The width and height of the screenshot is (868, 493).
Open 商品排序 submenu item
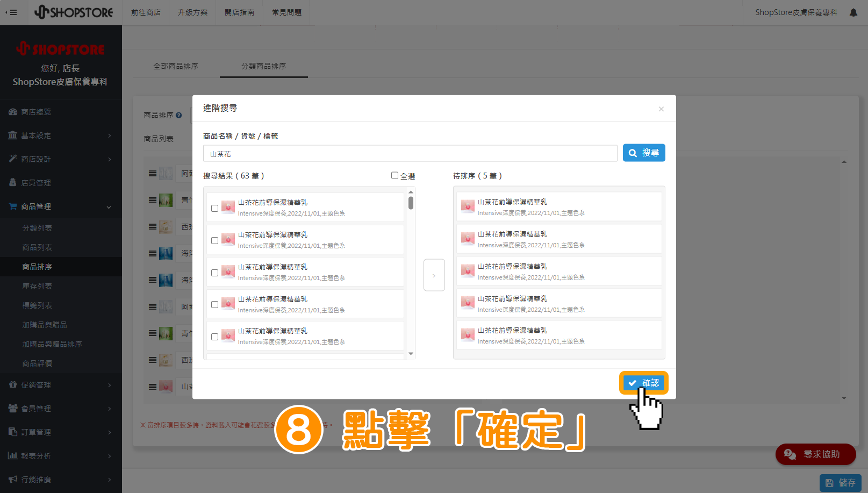coord(61,267)
